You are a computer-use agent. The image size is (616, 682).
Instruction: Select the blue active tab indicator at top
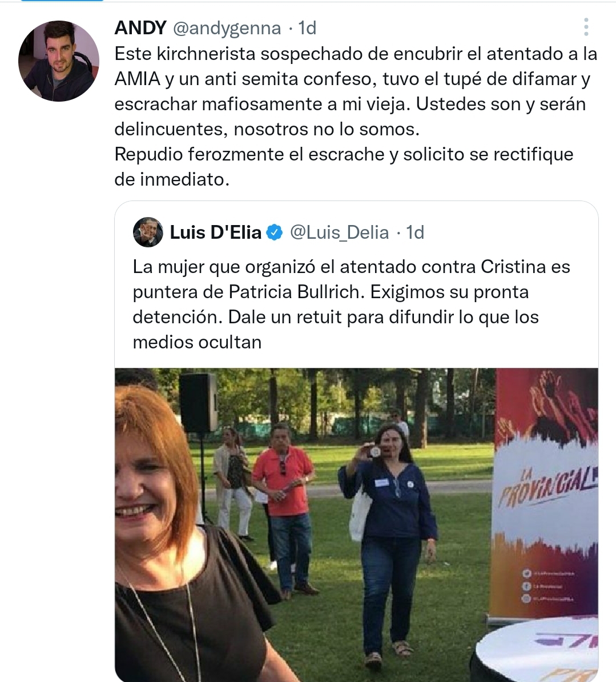click(62, 1)
